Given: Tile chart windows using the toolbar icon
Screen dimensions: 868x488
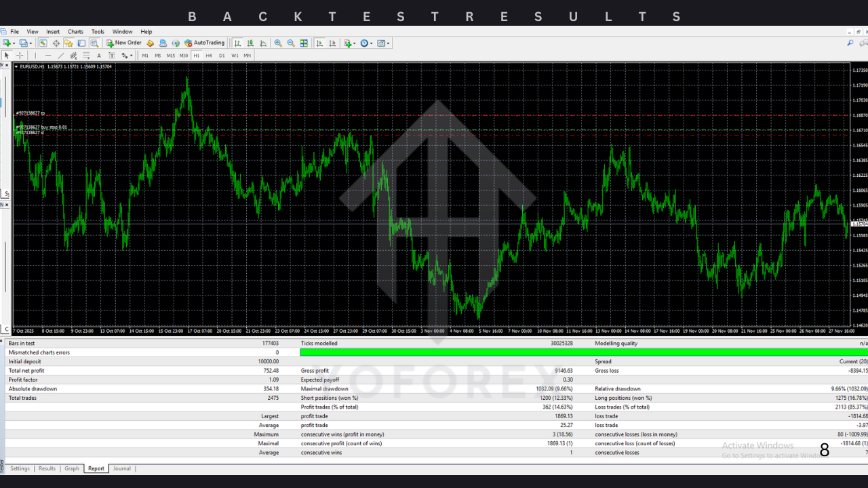Looking at the screenshot, I should pos(304,43).
